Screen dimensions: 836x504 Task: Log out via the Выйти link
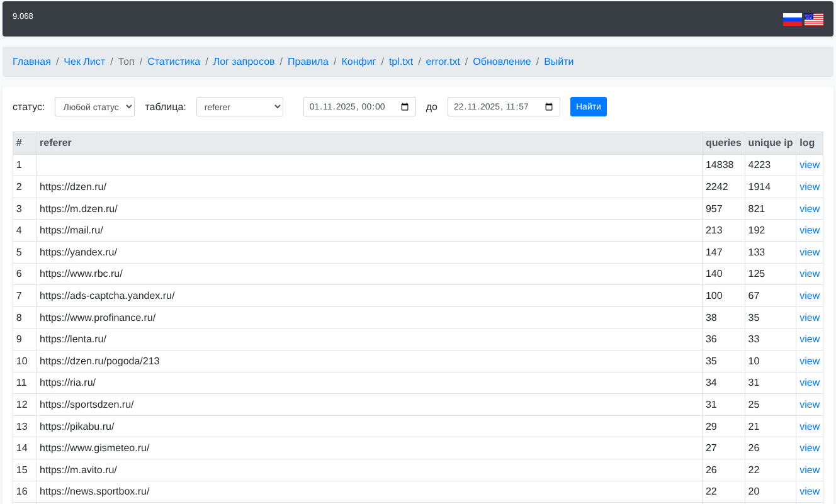(558, 62)
